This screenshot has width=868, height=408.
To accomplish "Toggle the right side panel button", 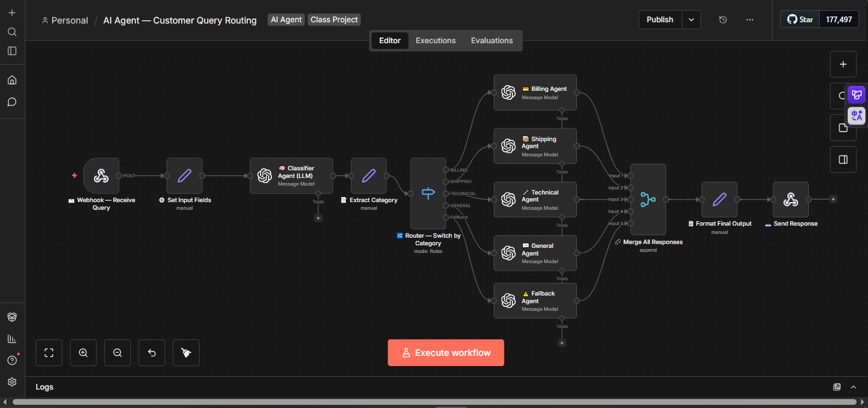I will tap(843, 160).
